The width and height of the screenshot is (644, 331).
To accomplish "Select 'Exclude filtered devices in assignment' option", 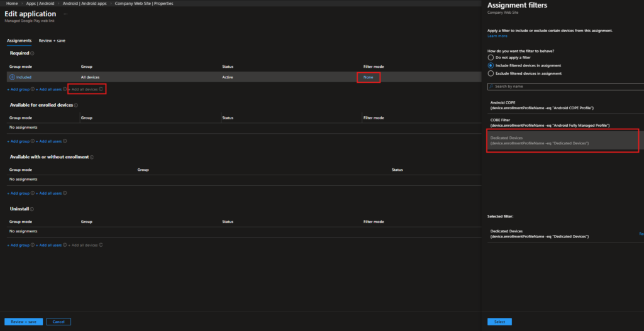I will point(491,73).
